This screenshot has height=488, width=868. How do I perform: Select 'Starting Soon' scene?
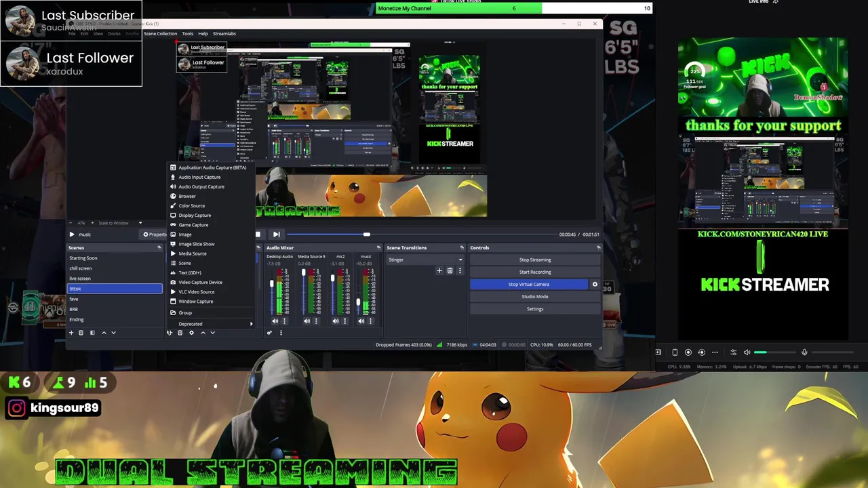pyautogui.click(x=115, y=258)
